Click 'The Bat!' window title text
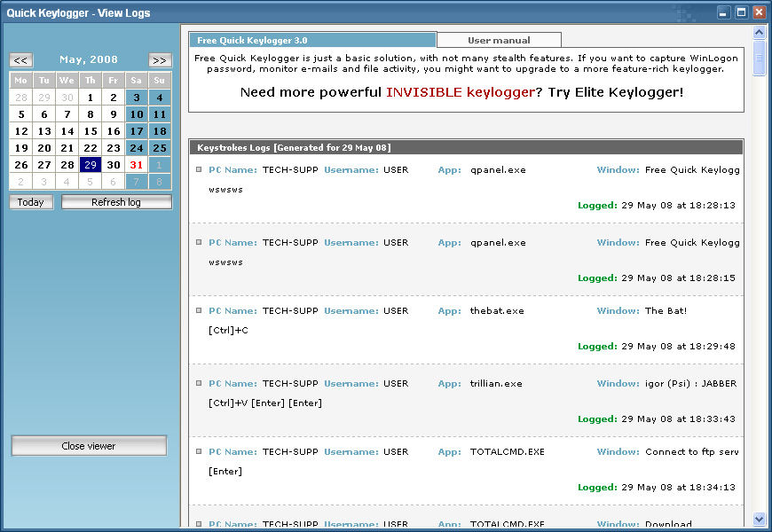 666,311
